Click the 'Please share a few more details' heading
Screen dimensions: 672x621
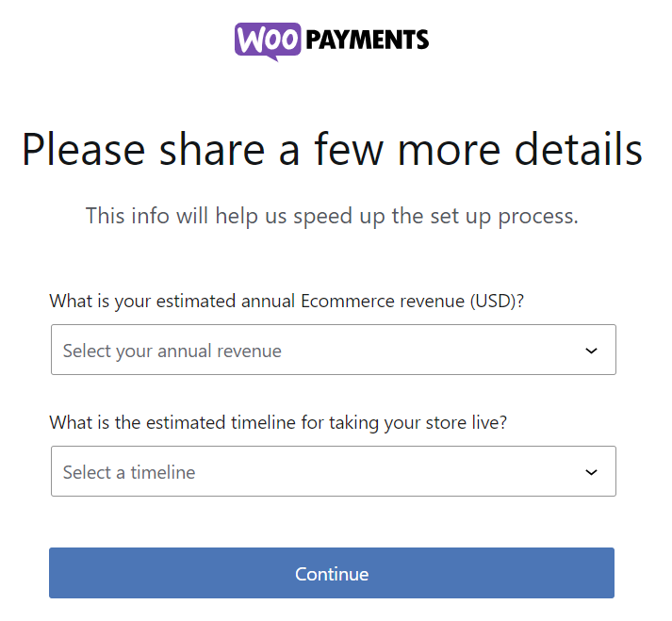click(332, 150)
